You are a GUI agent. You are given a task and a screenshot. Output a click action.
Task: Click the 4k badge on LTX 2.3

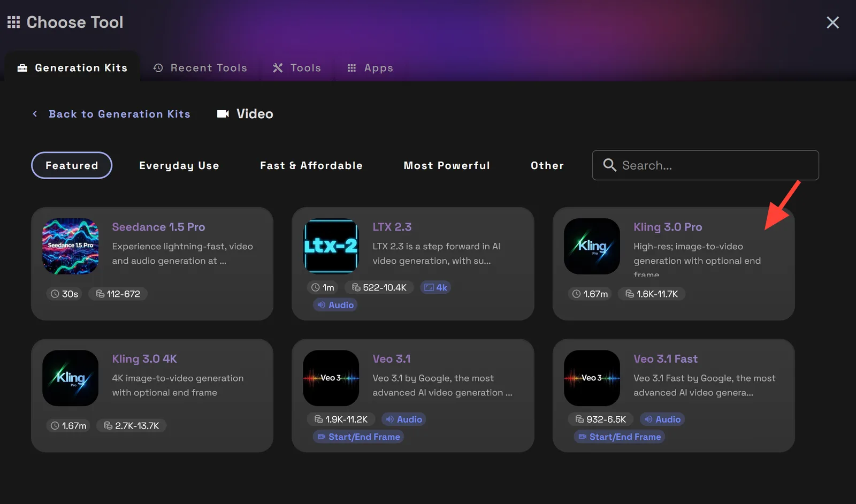coord(435,287)
